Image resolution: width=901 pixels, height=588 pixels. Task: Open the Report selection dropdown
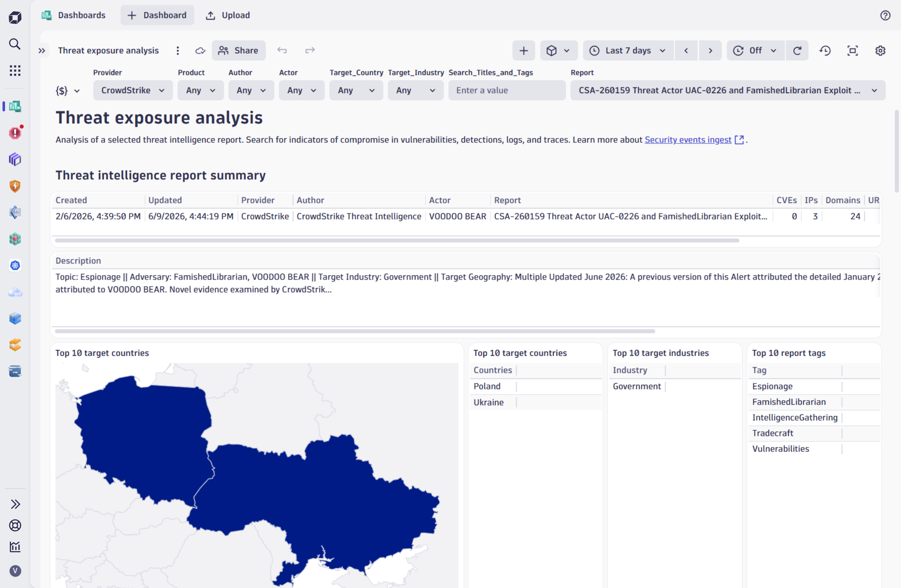click(728, 90)
